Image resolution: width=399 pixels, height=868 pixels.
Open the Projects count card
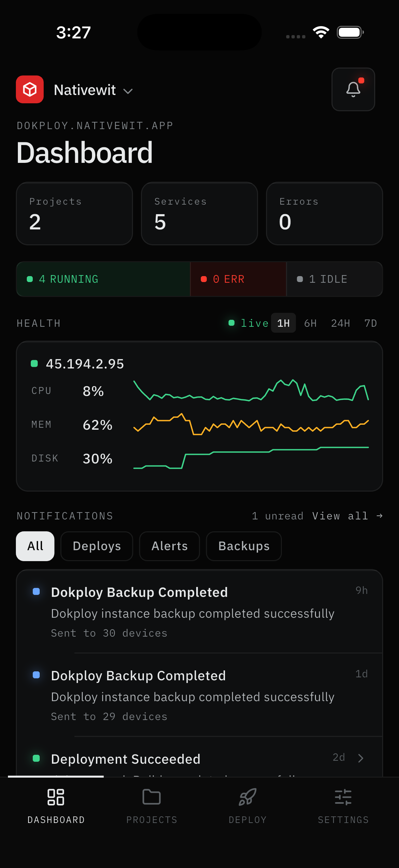[x=74, y=214]
